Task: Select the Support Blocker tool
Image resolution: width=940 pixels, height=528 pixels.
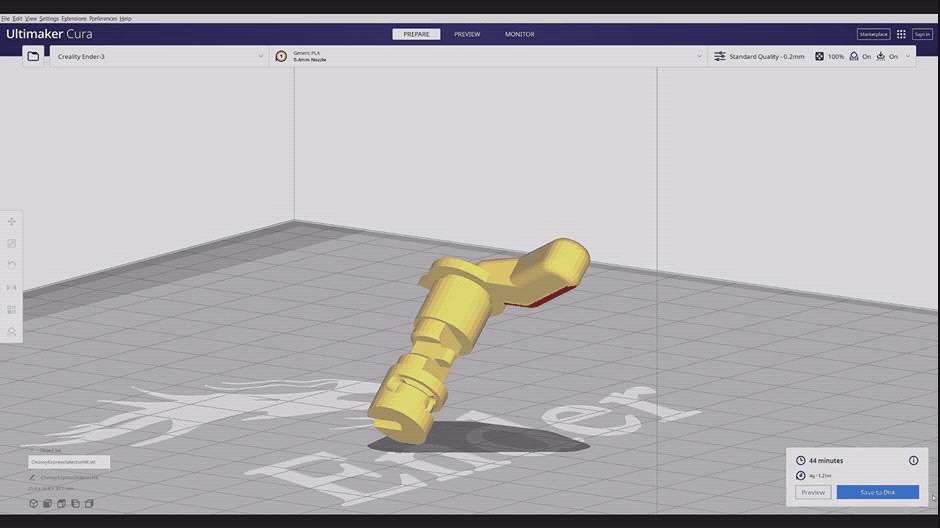Action: (12, 331)
